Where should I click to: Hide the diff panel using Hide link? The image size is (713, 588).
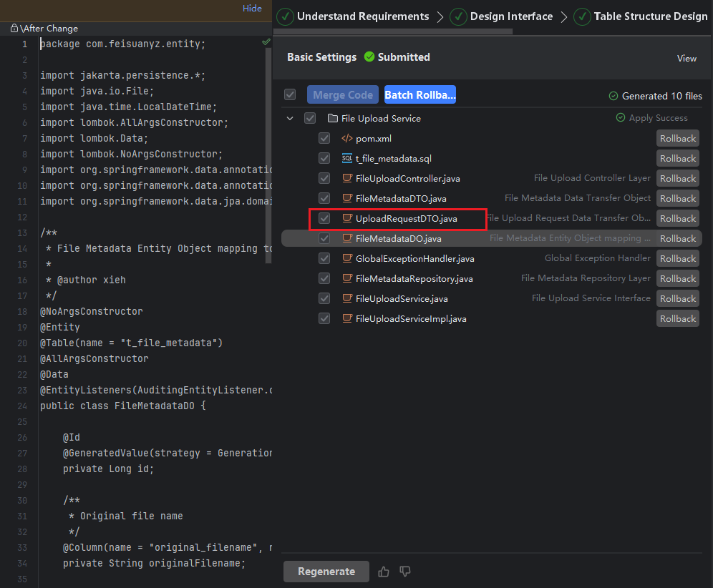click(x=252, y=9)
